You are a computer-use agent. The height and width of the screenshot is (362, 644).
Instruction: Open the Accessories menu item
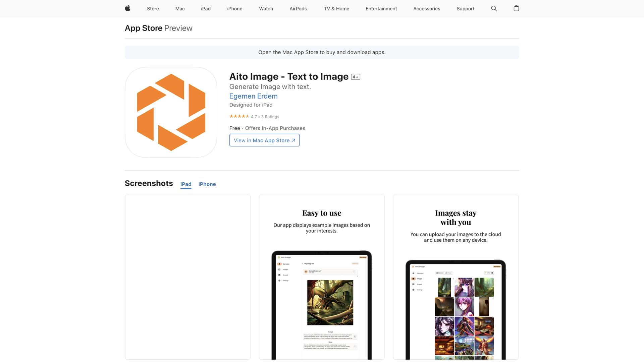coord(427,8)
